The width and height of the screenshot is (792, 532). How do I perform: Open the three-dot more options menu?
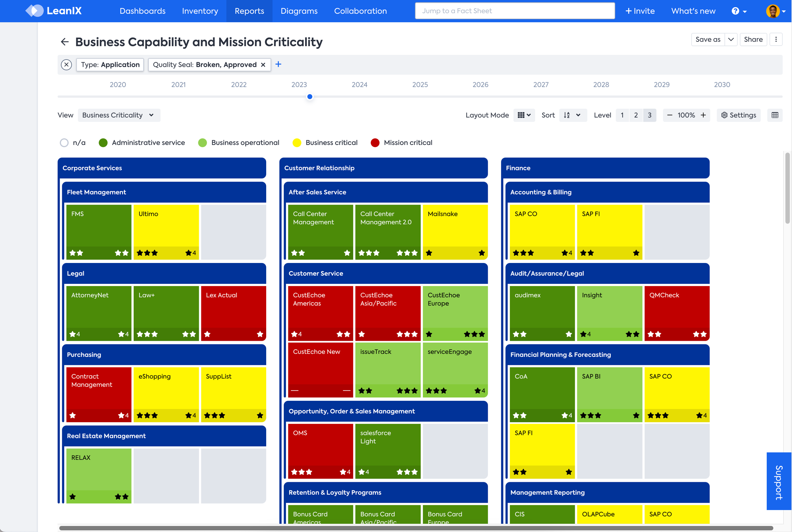click(x=776, y=39)
